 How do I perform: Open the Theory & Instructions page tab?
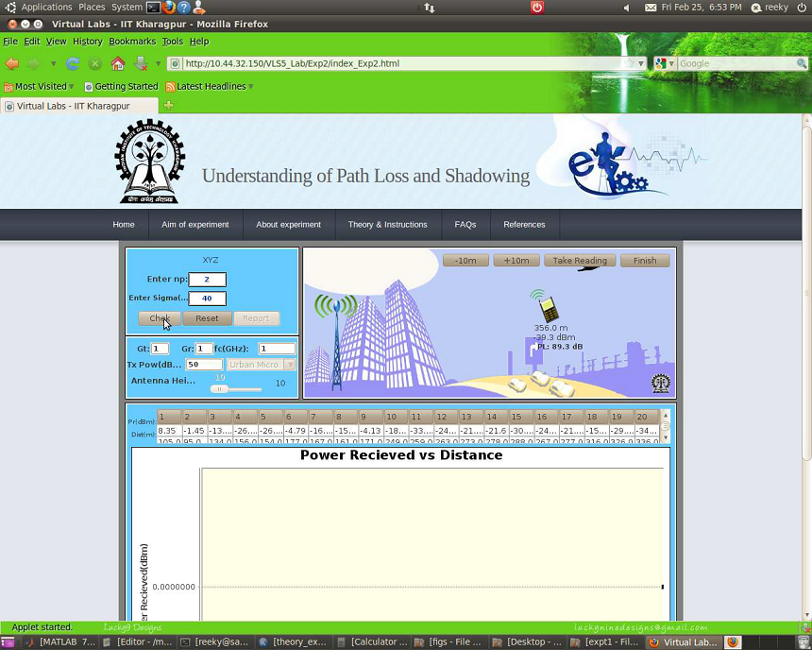point(387,225)
